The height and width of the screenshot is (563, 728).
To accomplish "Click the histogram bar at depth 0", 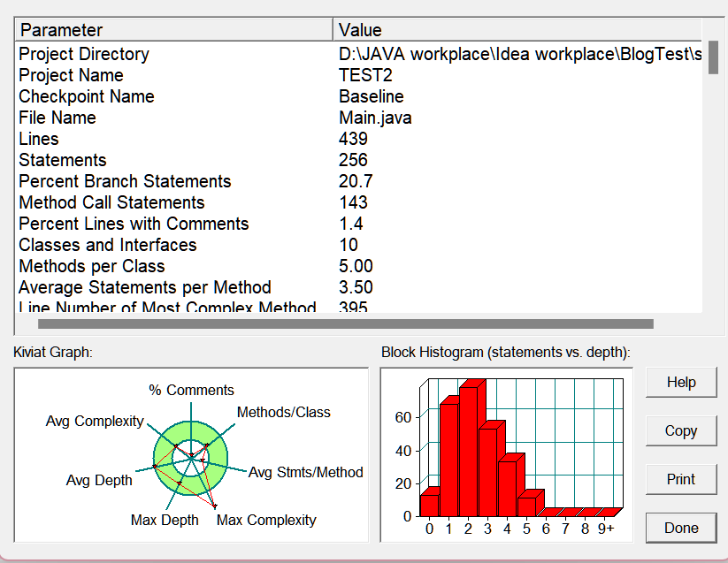I will pos(430,506).
